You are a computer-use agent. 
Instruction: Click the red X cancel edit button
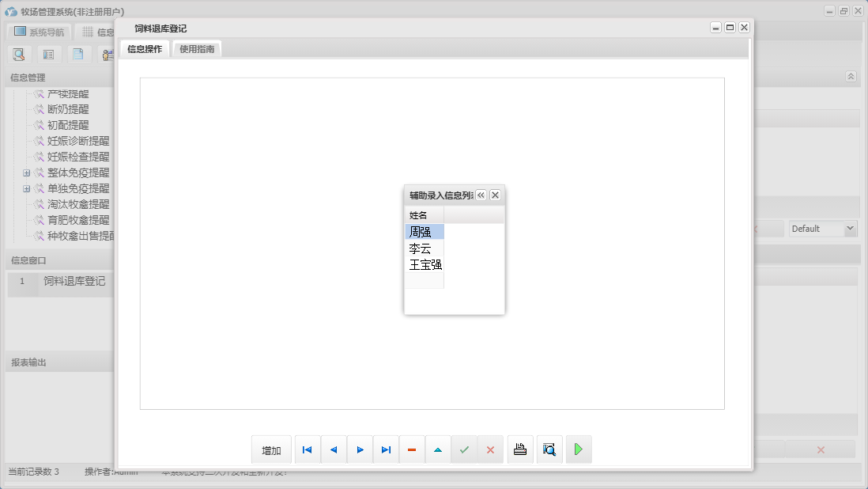(x=490, y=449)
